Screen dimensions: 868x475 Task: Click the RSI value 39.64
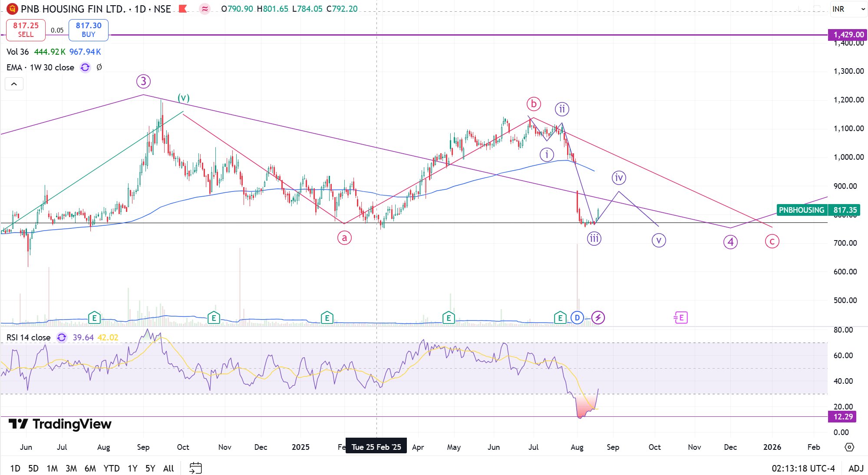pos(83,337)
